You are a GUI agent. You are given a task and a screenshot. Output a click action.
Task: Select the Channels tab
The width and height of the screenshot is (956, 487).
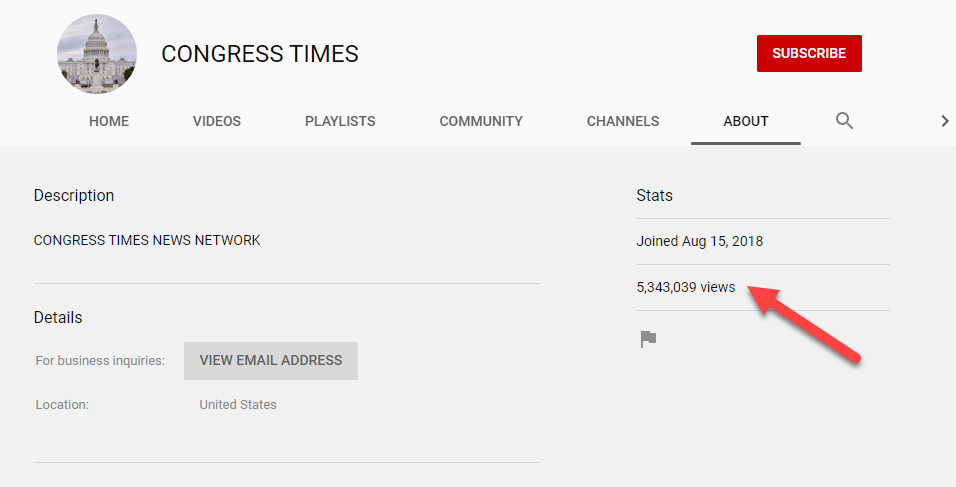[623, 121]
